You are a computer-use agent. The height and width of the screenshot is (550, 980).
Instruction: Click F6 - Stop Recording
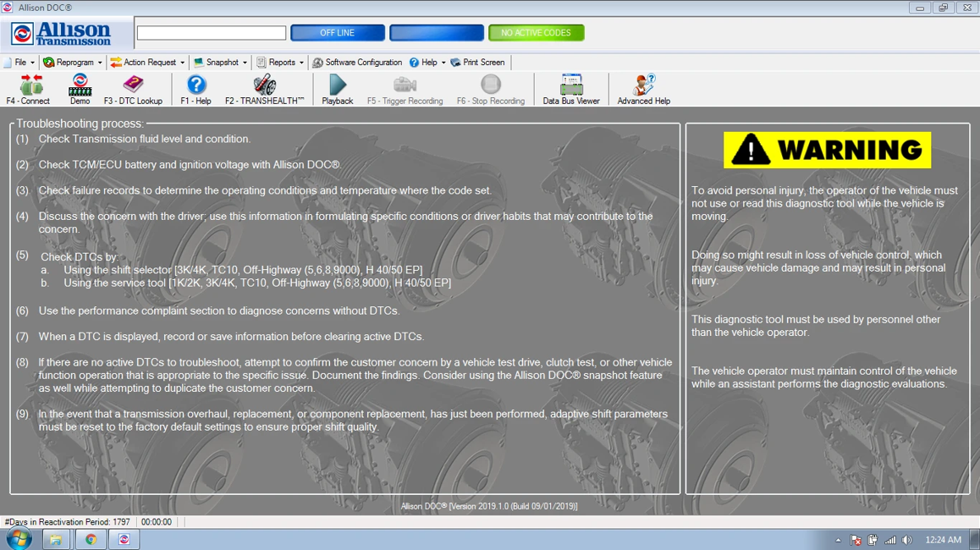pyautogui.click(x=491, y=89)
